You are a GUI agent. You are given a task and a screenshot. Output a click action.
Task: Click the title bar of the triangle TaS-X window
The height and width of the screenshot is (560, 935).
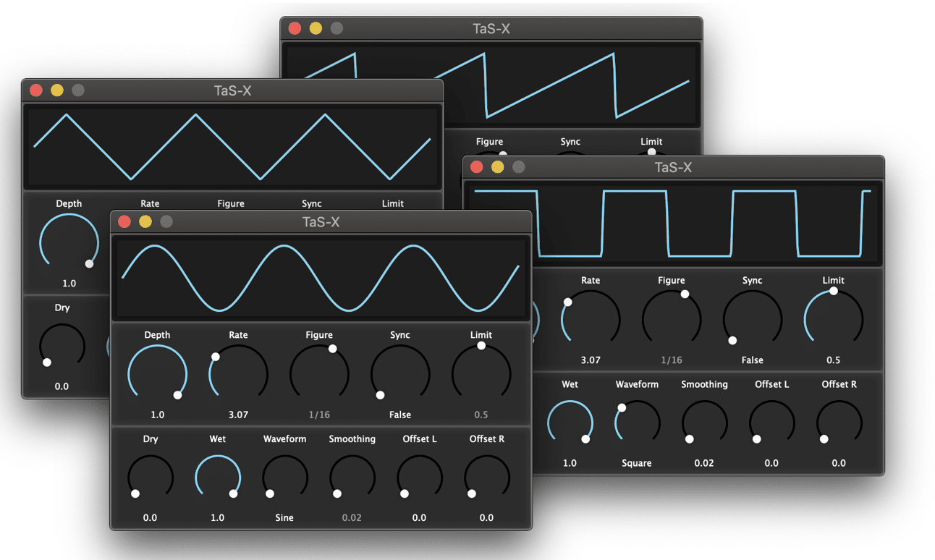[232, 90]
